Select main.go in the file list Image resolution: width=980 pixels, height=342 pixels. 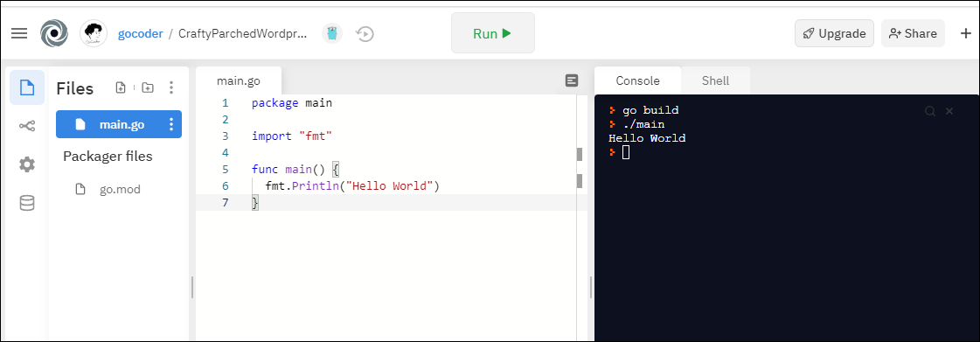(119, 124)
